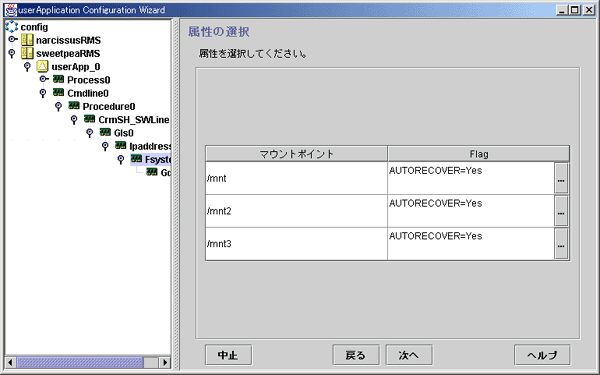Image resolution: width=600 pixels, height=375 pixels.
Task: Collapse the Gls0 node
Action: click(x=90, y=133)
